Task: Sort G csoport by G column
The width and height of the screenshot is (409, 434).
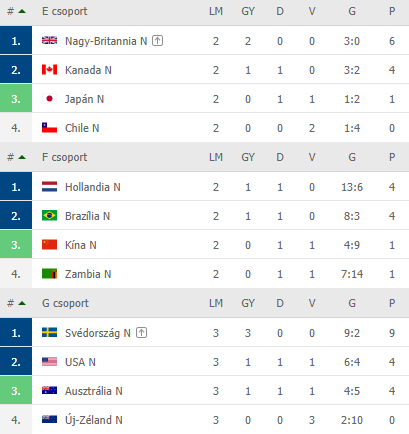Action: point(352,303)
